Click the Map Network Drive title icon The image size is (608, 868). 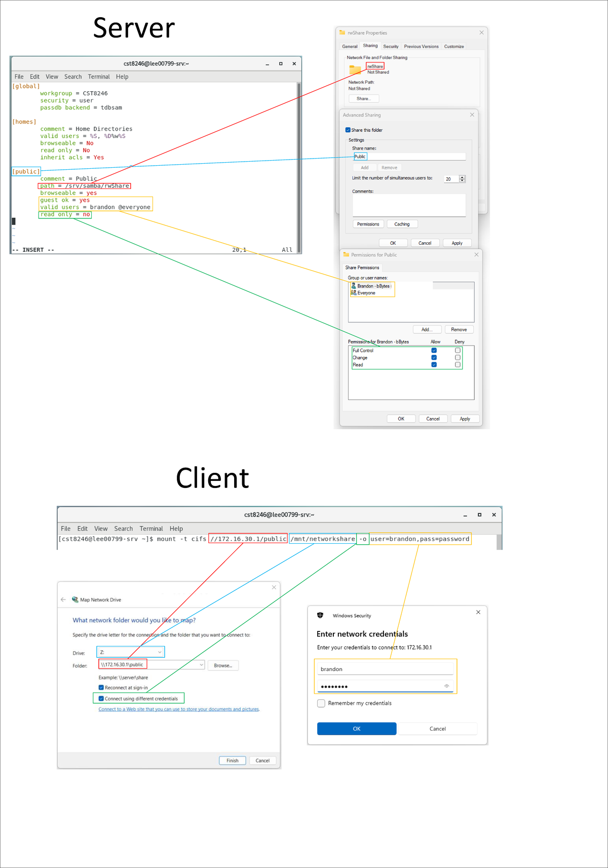point(75,599)
